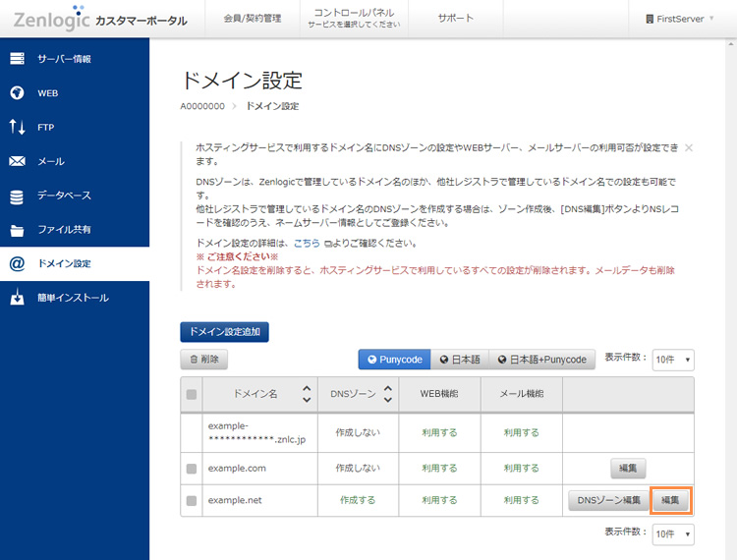This screenshot has width=737, height=560.
Task: Click the mail envelope icon
Action: click(17, 161)
